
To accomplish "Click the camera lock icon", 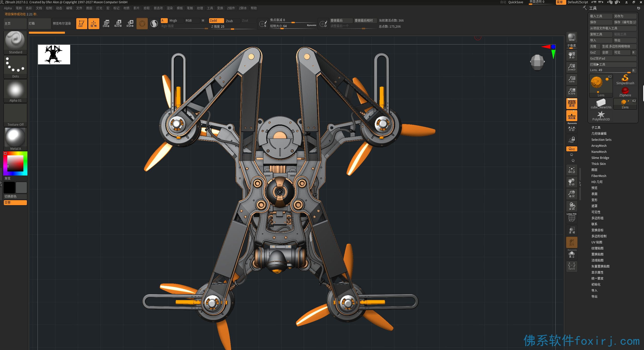I will coord(572,140).
